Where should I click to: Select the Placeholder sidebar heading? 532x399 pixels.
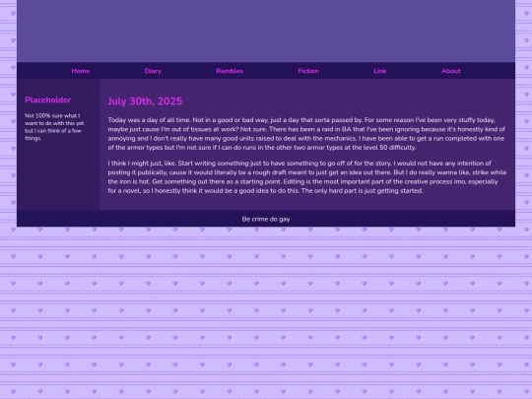[48, 100]
